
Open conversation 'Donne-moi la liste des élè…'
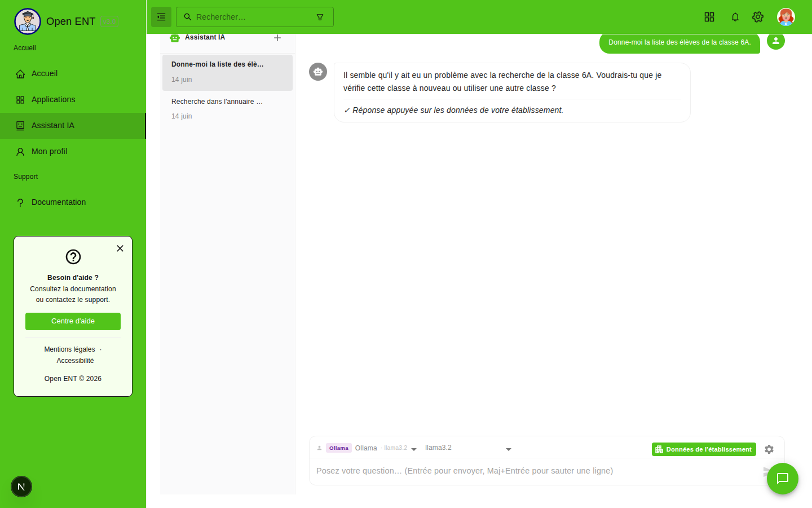(x=227, y=72)
